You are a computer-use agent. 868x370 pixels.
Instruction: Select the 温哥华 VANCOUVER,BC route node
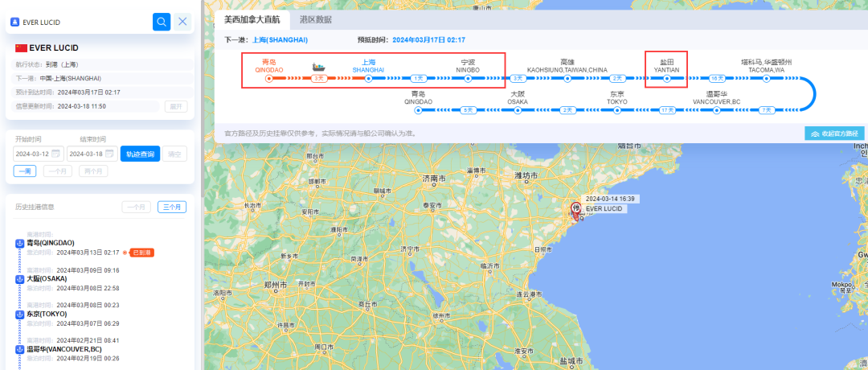click(717, 110)
